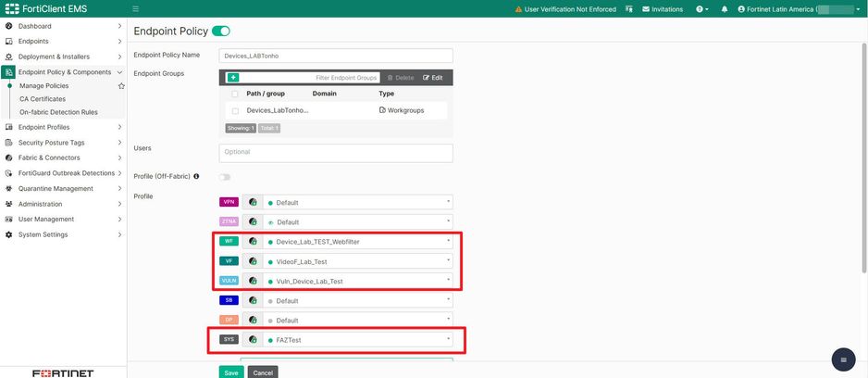Click the DP badge label
The width and height of the screenshot is (868, 378).
[229, 320]
